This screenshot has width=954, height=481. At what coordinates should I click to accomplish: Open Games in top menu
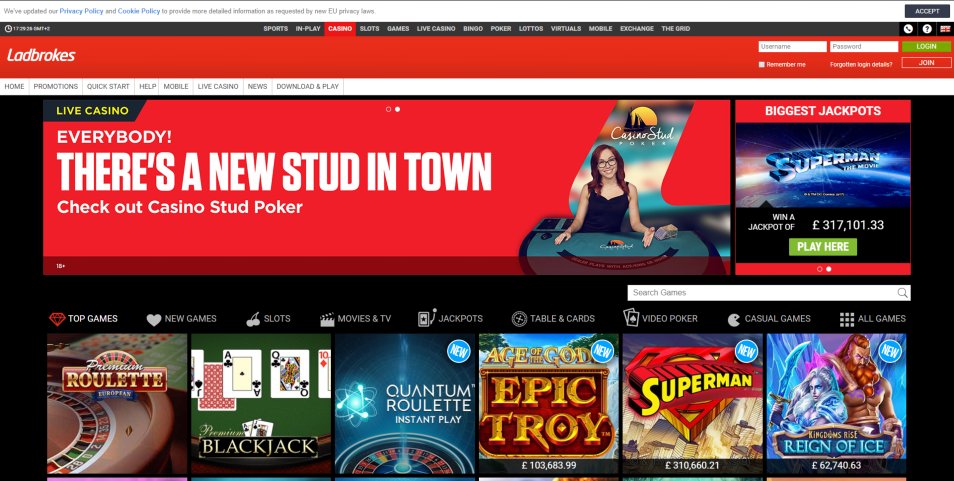tap(398, 29)
